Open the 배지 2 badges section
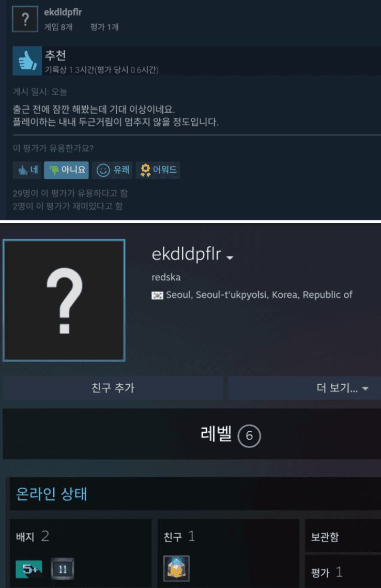This screenshot has height=588, width=381. click(33, 536)
